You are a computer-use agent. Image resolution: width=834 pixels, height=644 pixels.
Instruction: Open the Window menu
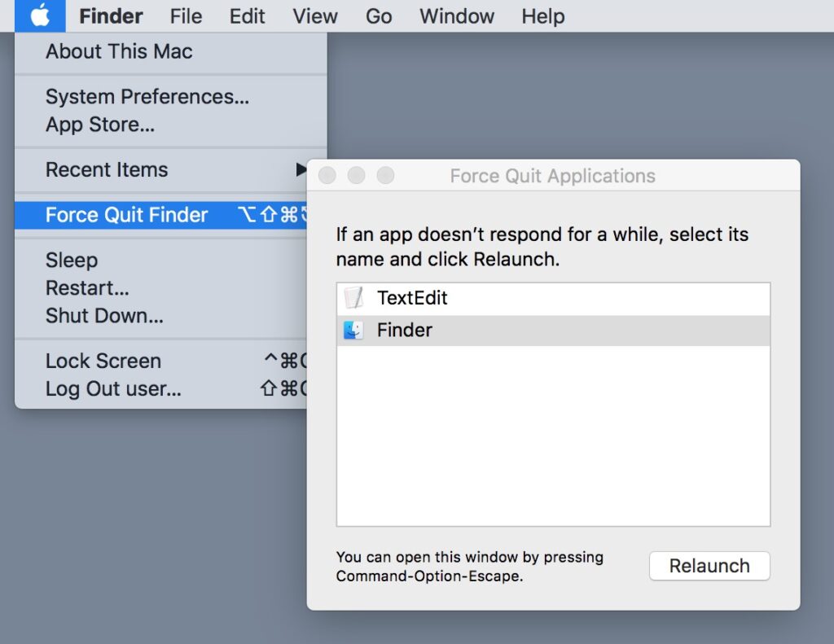click(x=456, y=15)
